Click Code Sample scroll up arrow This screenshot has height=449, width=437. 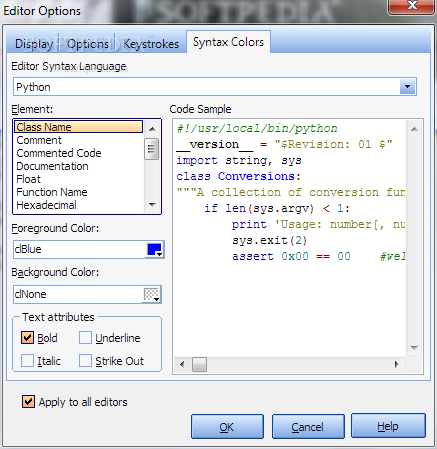(x=414, y=129)
